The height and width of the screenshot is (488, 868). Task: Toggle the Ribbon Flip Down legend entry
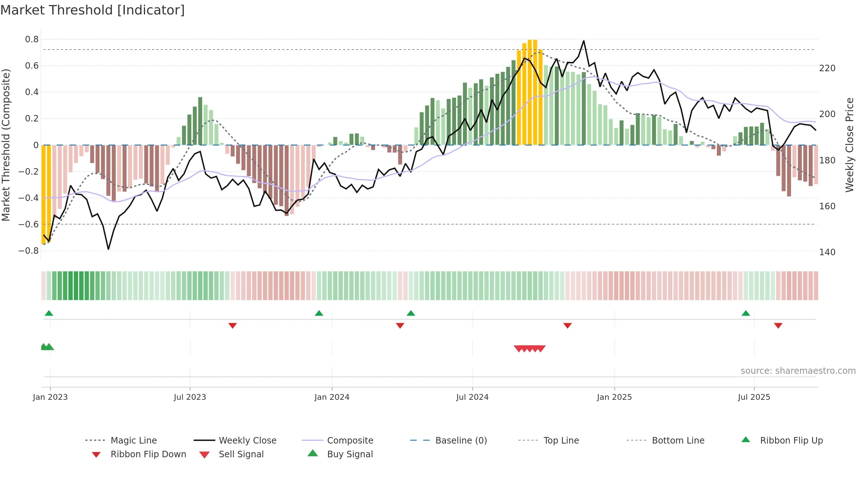click(x=139, y=454)
